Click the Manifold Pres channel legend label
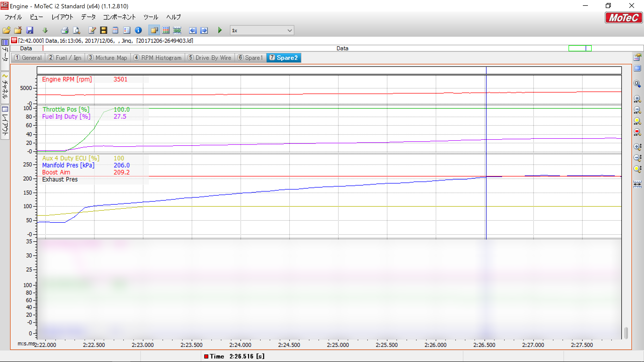This screenshot has width=644, height=362. coord(68,165)
